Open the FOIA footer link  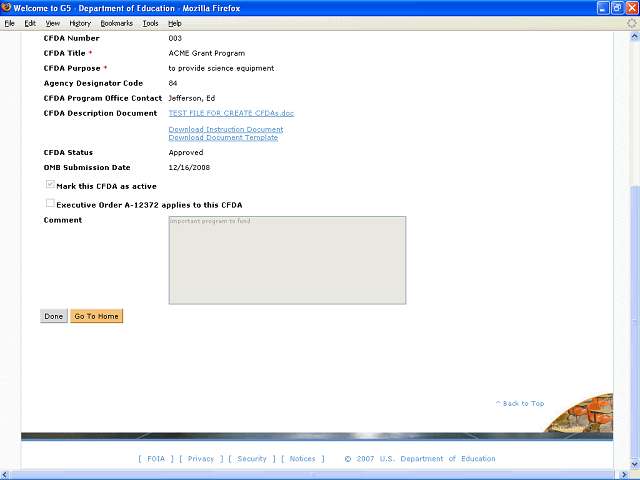pyautogui.click(x=156, y=459)
